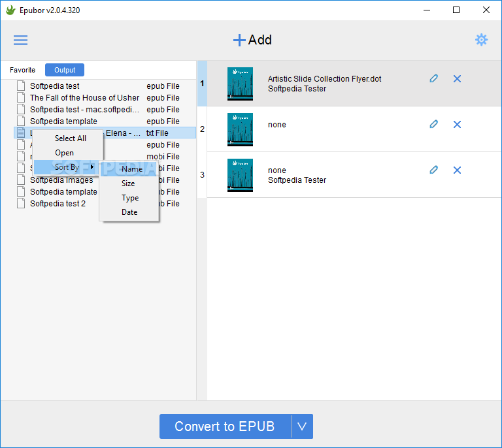Screen dimensions: 502x448
Task: Click cover thumbnail of Artistic Slide Collection Flyer
Action: click(240, 84)
